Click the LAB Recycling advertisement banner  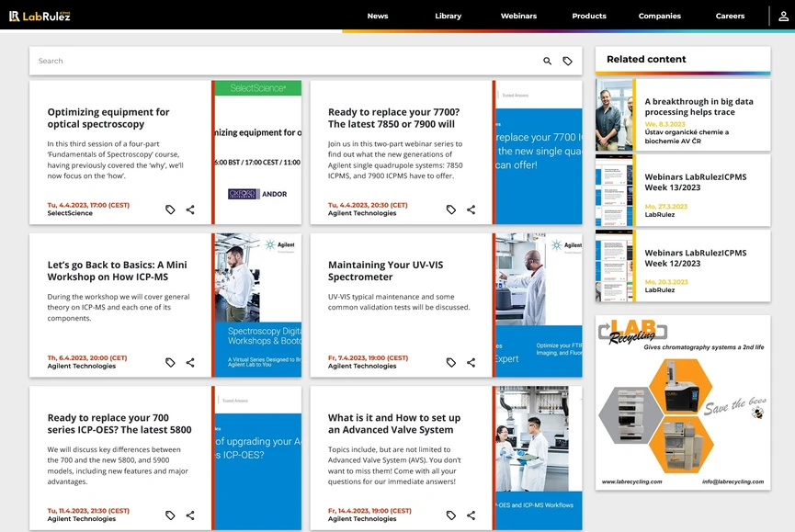click(x=683, y=402)
